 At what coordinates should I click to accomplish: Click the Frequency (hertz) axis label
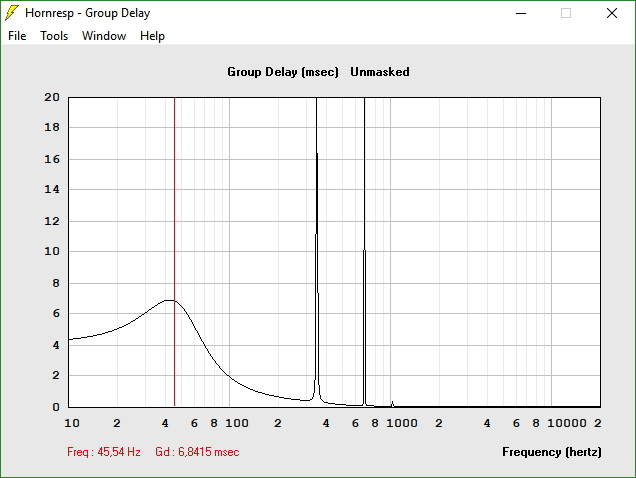(x=552, y=452)
